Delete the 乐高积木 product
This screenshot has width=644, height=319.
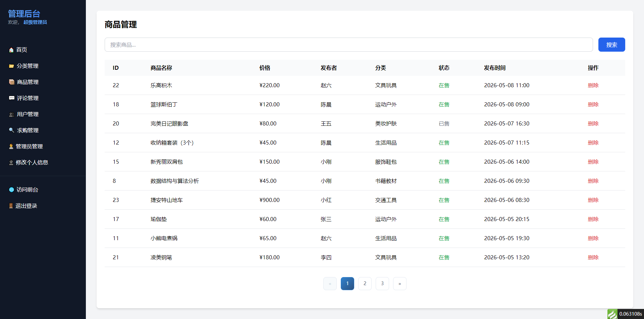pos(593,85)
